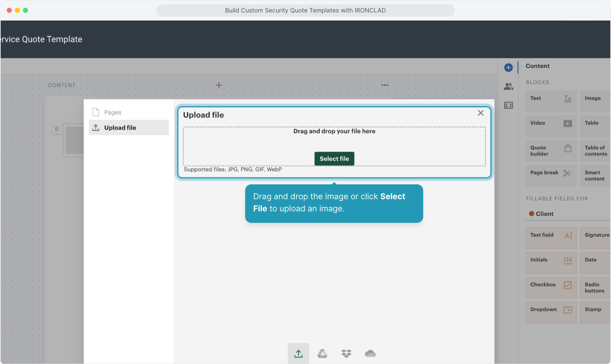The width and height of the screenshot is (611, 364).
Task: Insert a Quote builder block
Action: (x=551, y=151)
